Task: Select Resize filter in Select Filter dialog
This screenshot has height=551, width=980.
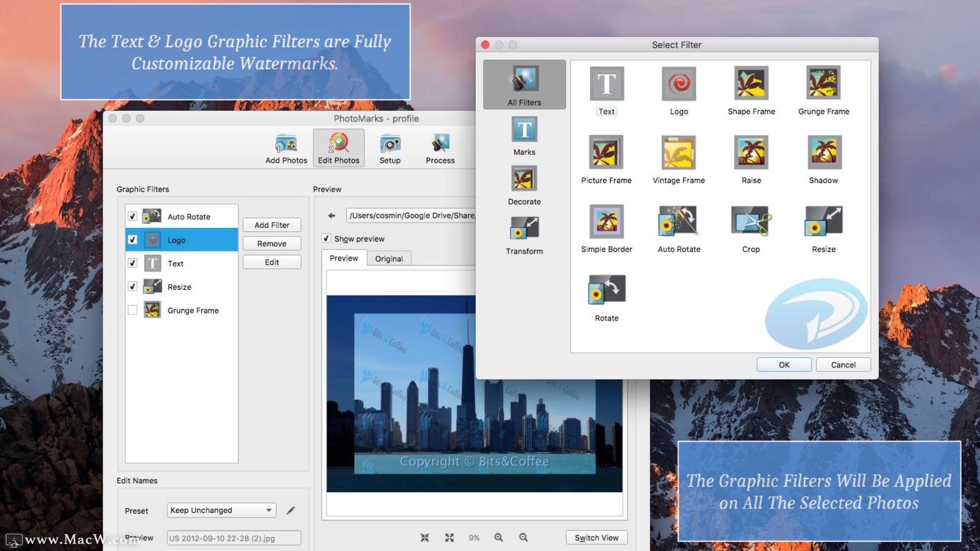Action: click(823, 222)
